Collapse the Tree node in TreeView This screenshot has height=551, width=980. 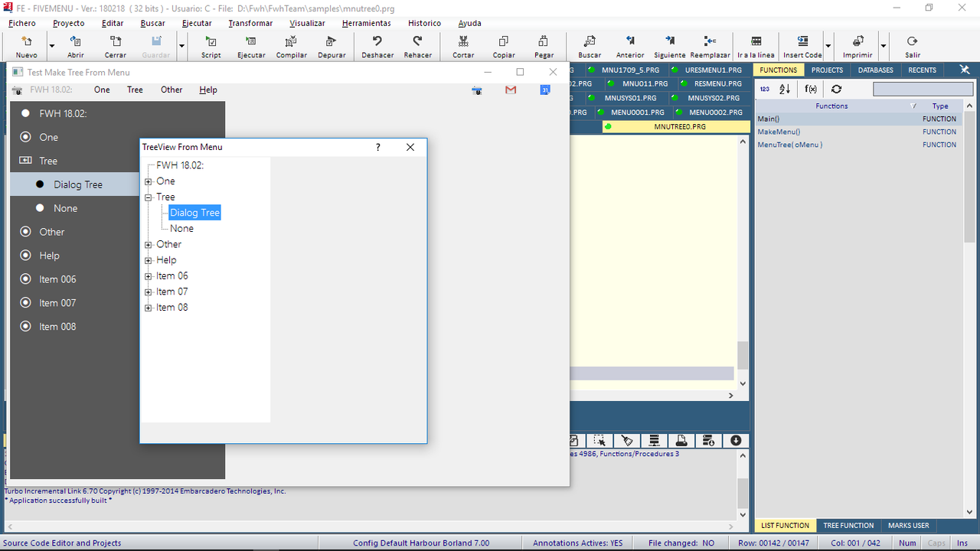[149, 197]
